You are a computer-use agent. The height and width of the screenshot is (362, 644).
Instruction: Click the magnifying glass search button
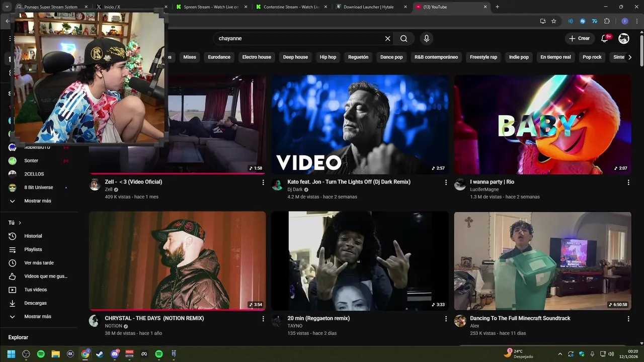(404, 39)
